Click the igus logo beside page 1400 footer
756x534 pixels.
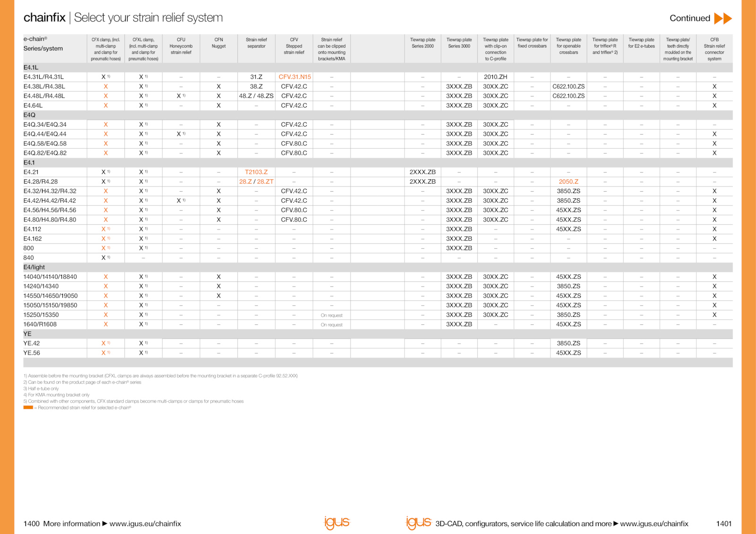[x=336, y=523]
